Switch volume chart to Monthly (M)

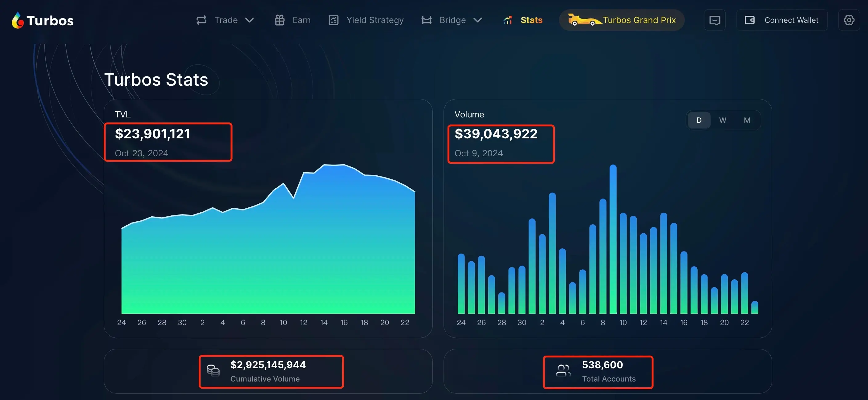(747, 120)
